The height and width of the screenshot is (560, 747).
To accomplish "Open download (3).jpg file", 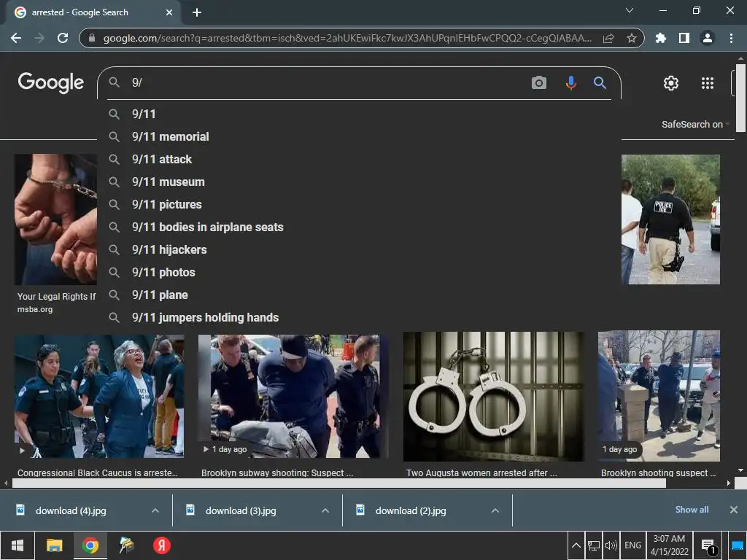I will point(241,510).
